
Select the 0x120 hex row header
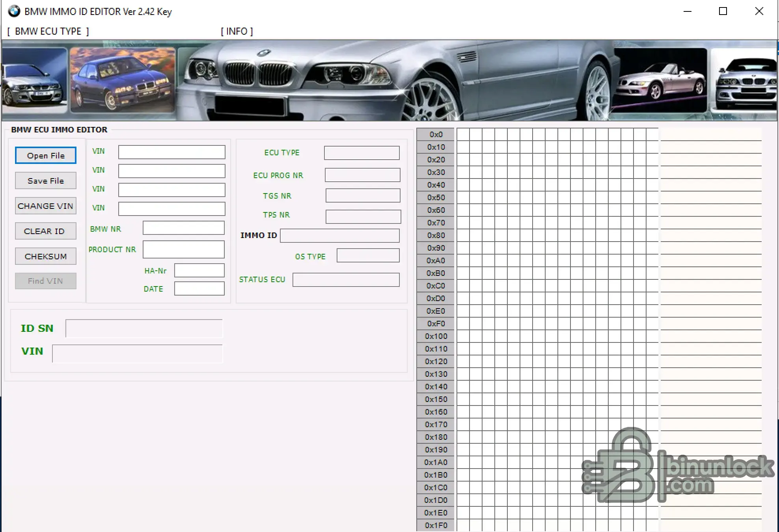pyautogui.click(x=436, y=361)
